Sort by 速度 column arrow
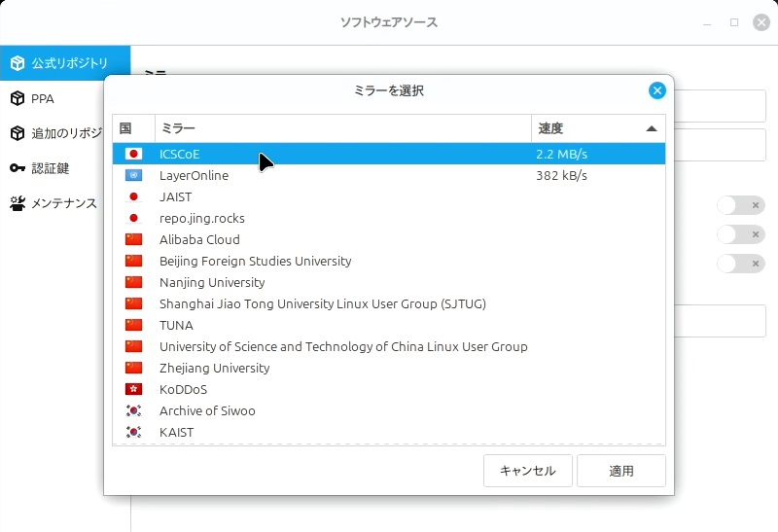The width and height of the screenshot is (778, 532). pyautogui.click(x=651, y=128)
